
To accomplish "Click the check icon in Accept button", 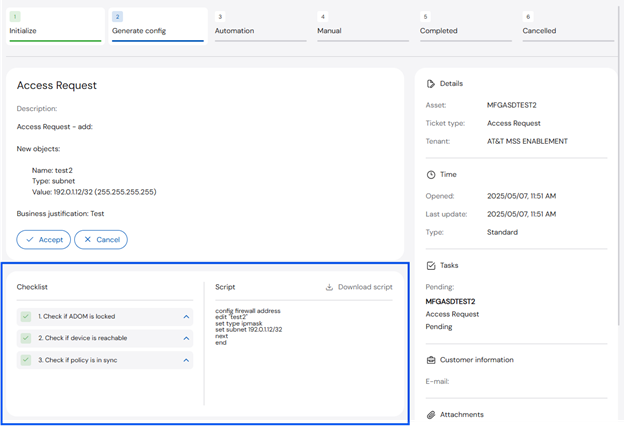I will (30, 240).
